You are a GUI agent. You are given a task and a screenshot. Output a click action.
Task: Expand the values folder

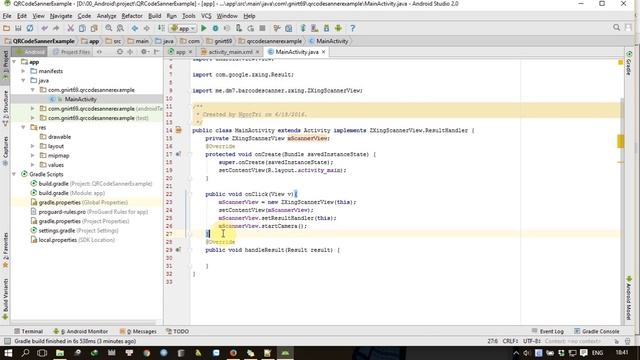[x=33, y=165]
